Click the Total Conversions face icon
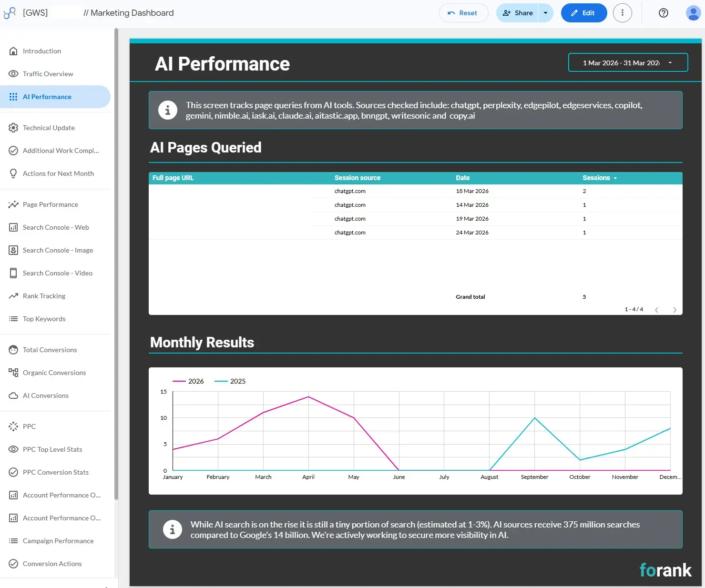Image resolution: width=705 pixels, height=588 pixels. pos(13,350)
